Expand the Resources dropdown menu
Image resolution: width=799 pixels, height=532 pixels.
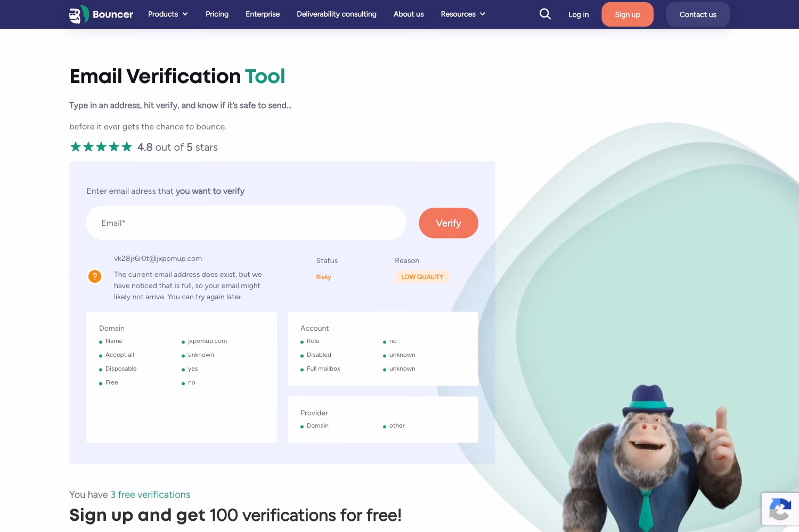463,14
